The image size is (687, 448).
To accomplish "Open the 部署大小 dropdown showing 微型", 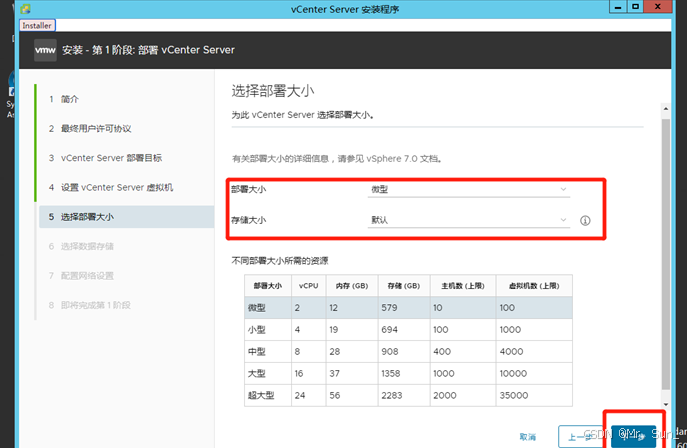I will click(x=469, y=189).
